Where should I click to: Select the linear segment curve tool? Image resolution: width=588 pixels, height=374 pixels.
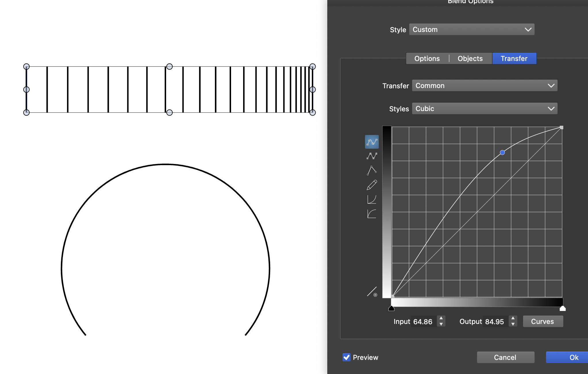pos(372,156)
